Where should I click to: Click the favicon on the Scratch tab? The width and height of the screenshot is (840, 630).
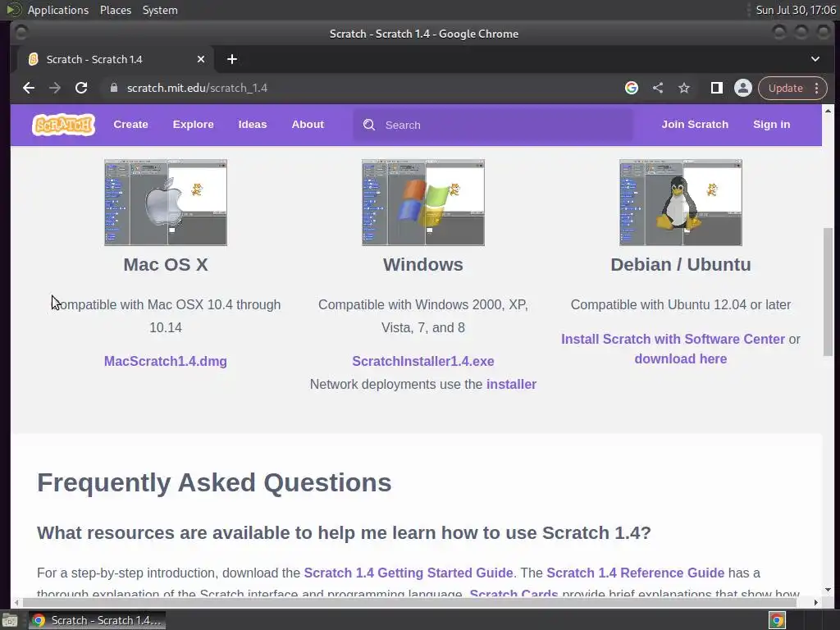tap(33, 59)
